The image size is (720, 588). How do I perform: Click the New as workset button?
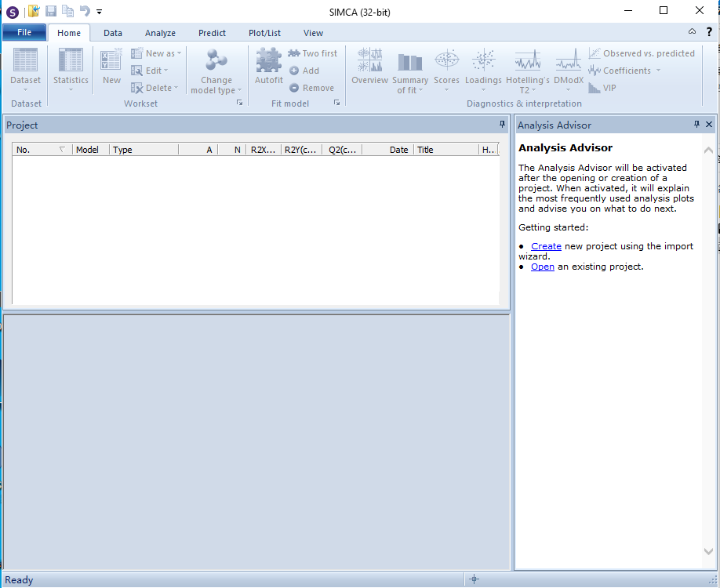pos(156,53)
